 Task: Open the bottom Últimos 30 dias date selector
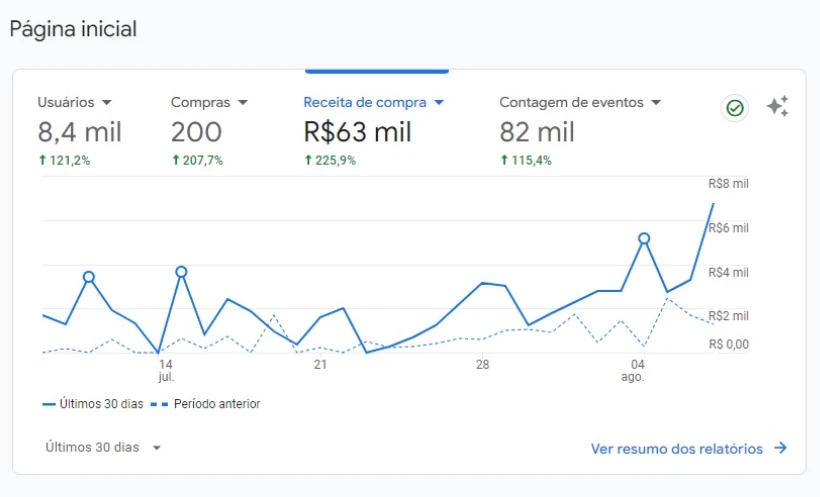[x=103, y=448]
